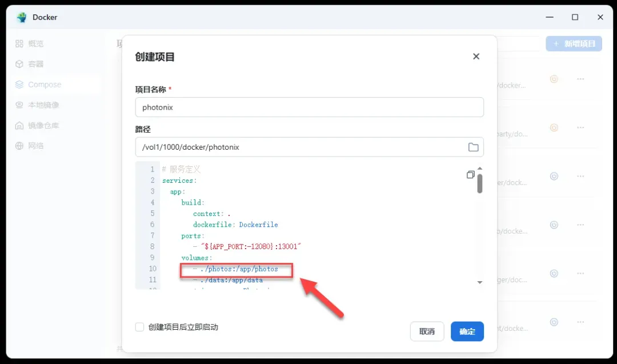Toggle the power icon in the ger/doc... row
Viewport: 617px width, 364px height.
pyautogui.click(x=554, y=274)
